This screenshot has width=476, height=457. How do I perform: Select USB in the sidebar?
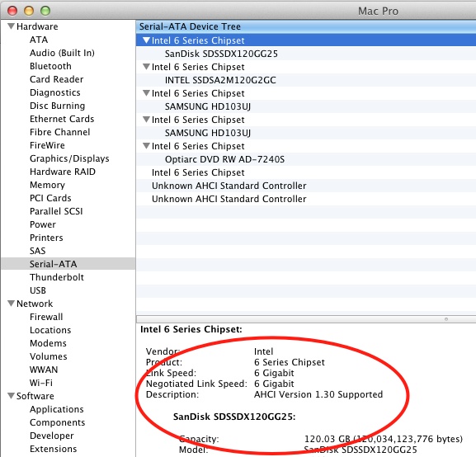[38, 290]
